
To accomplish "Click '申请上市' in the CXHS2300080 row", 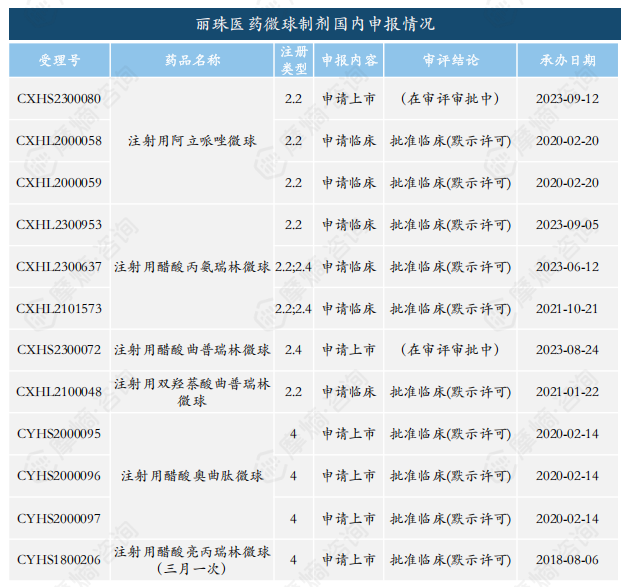I will tap(349, 99).
